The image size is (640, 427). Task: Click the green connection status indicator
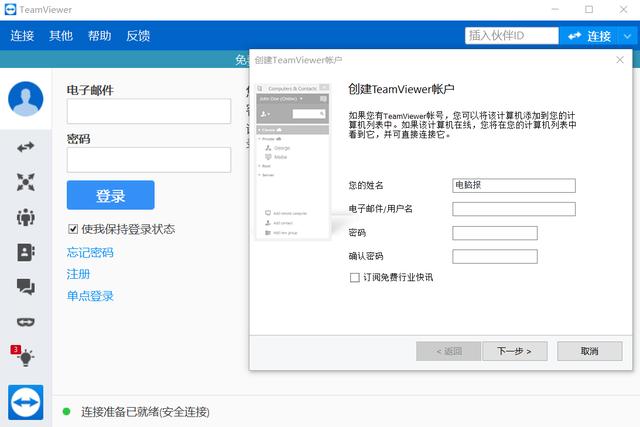pyautogui.click(x=66, y=411)
